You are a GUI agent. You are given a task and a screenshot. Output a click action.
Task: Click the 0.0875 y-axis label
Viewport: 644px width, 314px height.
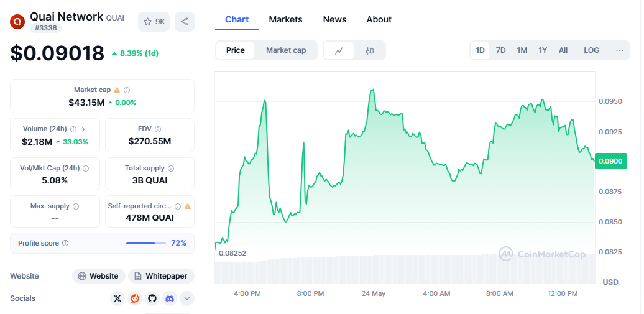tap(610, 192)
